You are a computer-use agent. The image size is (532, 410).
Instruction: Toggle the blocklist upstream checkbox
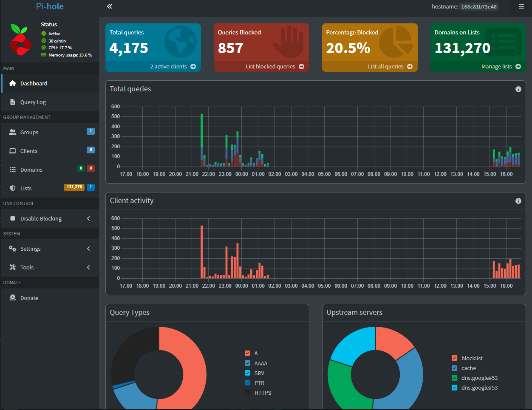455,358
